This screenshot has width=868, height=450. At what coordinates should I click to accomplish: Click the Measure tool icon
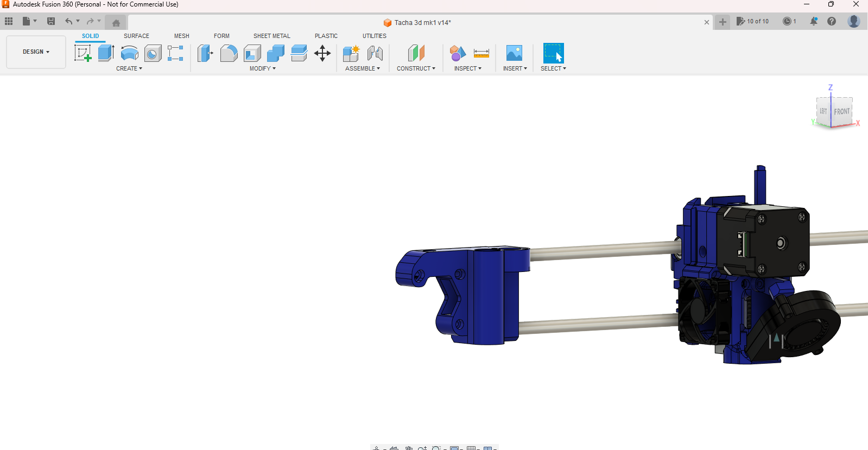click(x=481, y=53)
